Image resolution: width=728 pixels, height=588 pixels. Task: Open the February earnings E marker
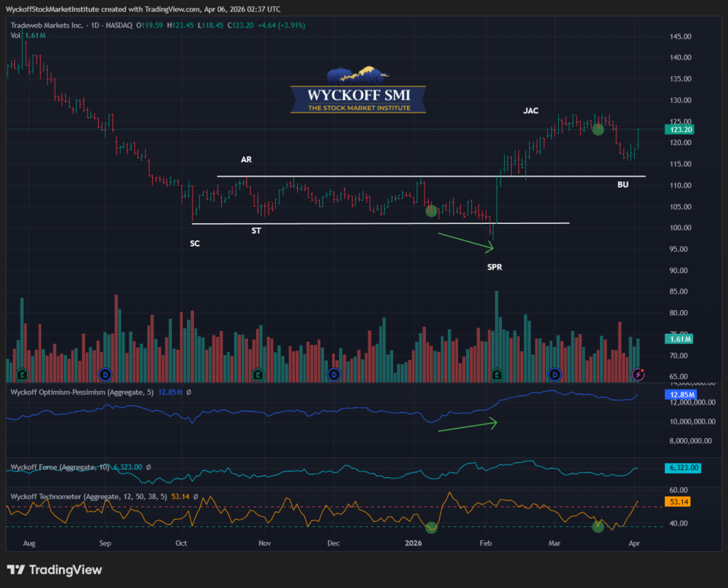point(496,374)
